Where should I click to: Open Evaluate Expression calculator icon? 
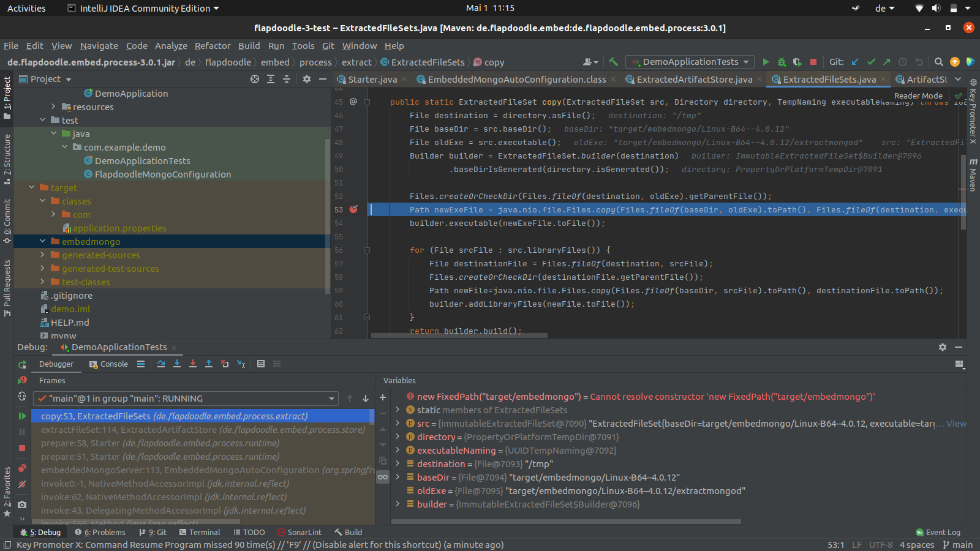coord(261,364)
